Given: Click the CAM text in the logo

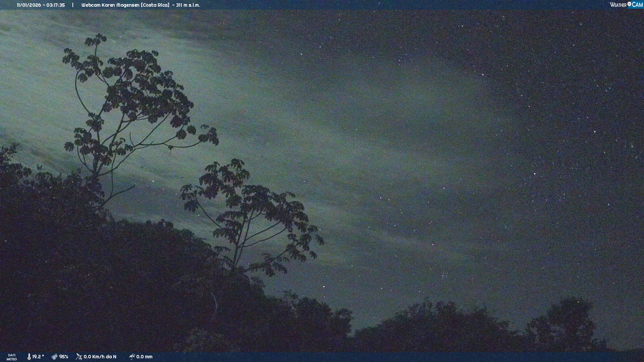Looking at the screenshot, I should 637,5.
